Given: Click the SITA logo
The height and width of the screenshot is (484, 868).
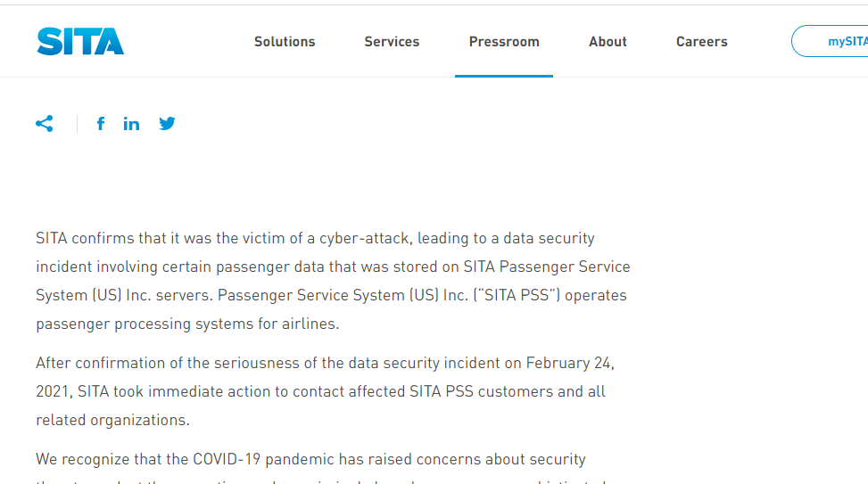Looking at the screenshot, I should (80, 41).
